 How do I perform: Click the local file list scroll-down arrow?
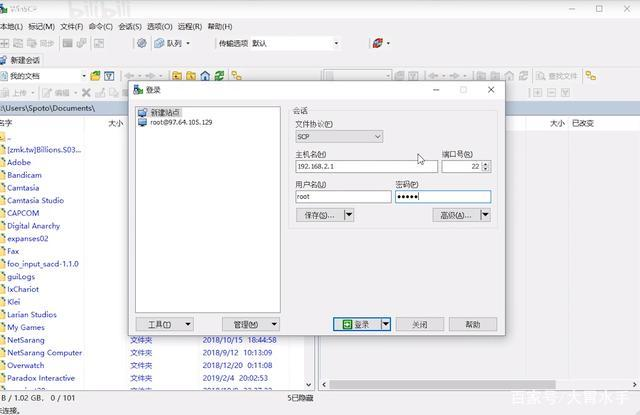pos(309,384)
